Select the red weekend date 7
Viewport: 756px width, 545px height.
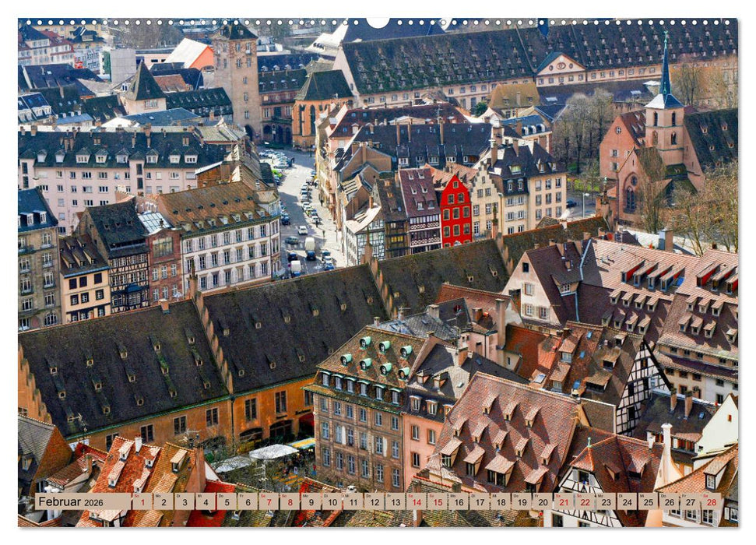(270, 504)
